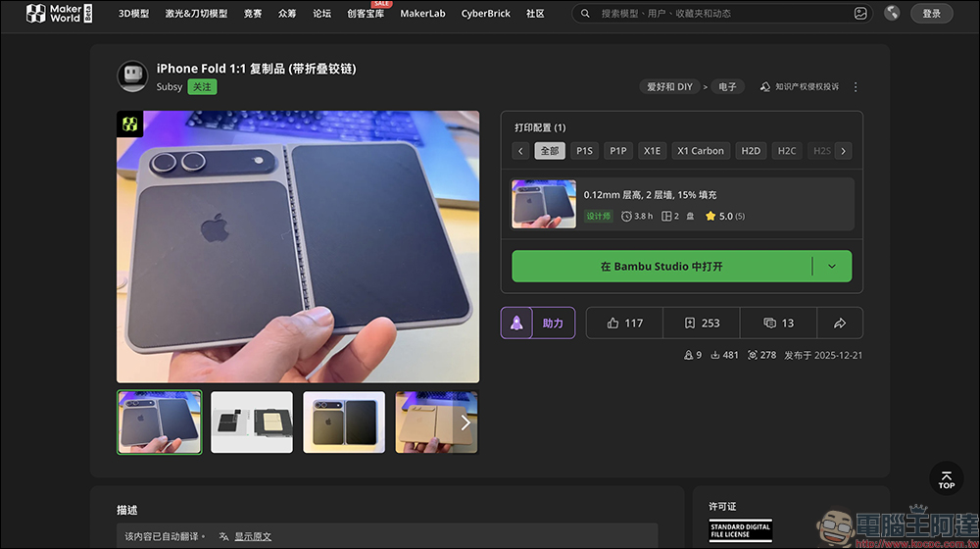Click the search input field

[722, 13]
